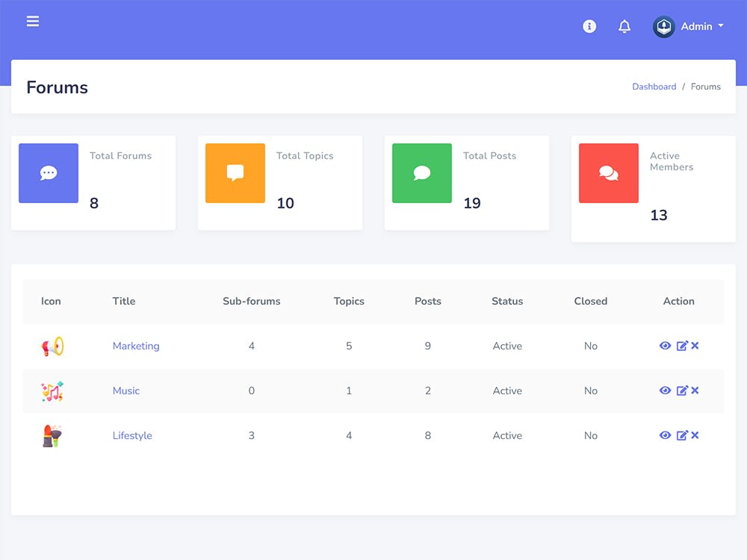
Task: View the Music forum with the eye icon
Action: pyautogui.click(x=665, y=391)
